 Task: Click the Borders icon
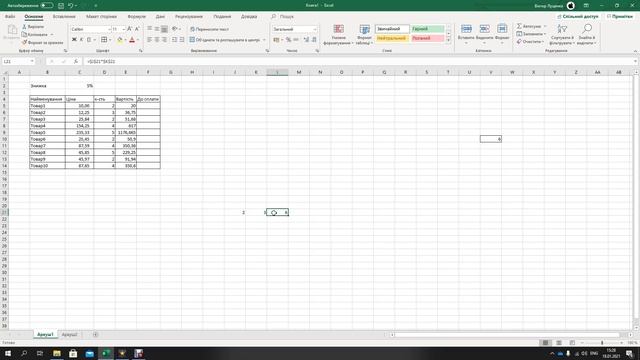[104, 40]
